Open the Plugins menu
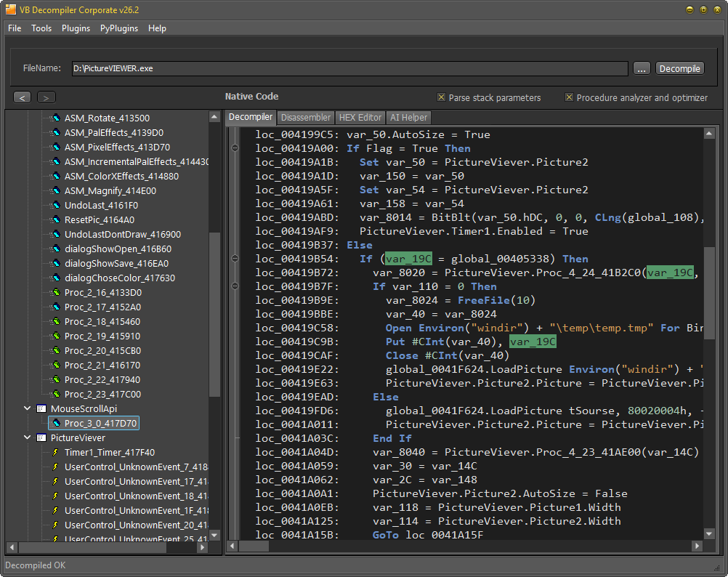 (x=76, y=28)
